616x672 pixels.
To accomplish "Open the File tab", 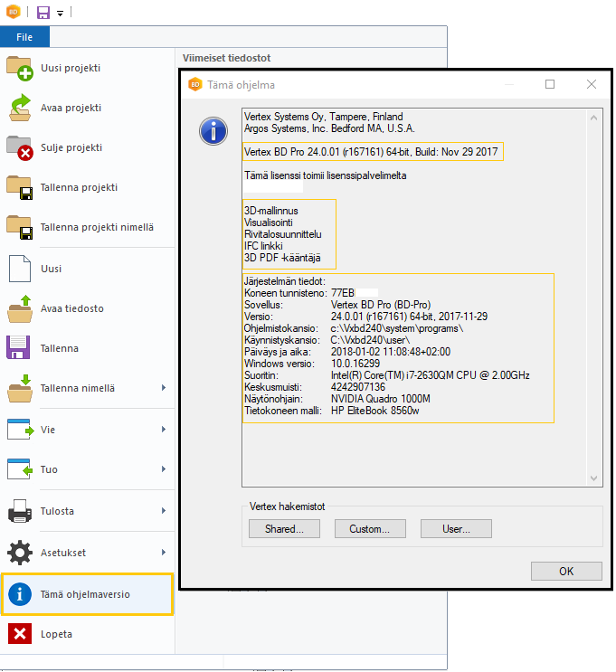I will pos(24,37).
